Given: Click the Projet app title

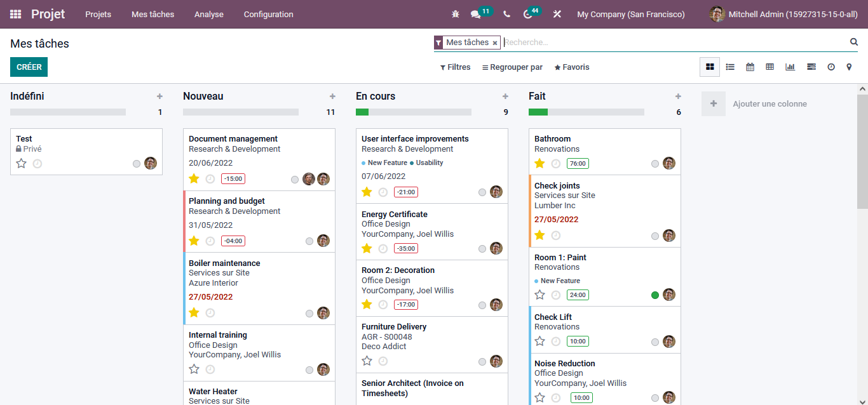Looking at the screenshot, I should point(48,14).
